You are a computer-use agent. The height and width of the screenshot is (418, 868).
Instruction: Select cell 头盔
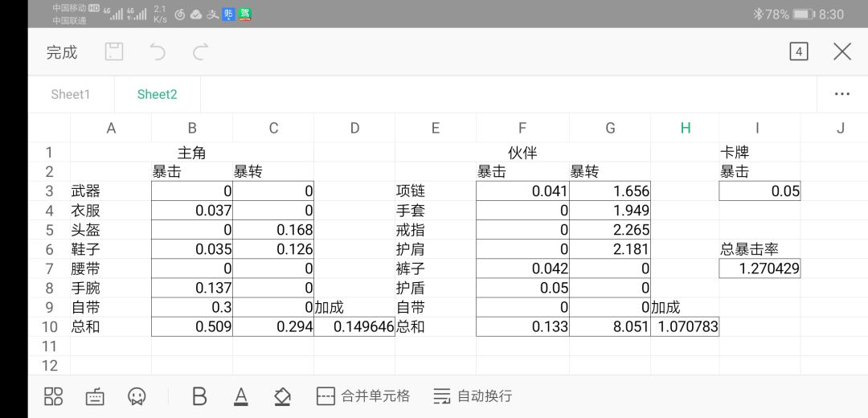tap(111, 230)
